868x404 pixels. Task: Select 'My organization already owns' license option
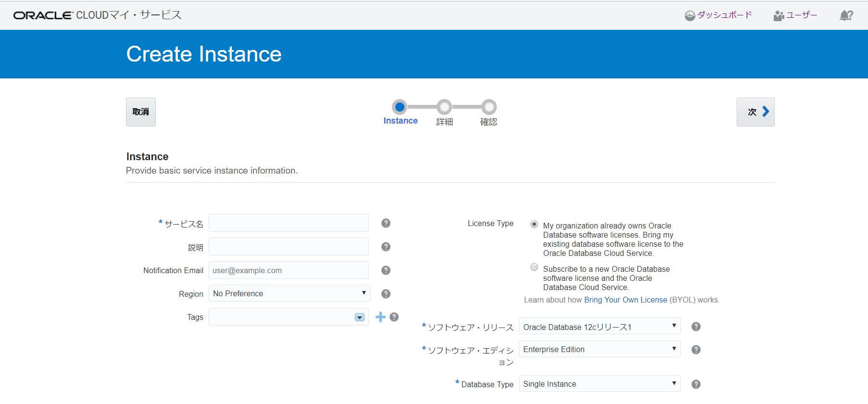tap(534, 225)
